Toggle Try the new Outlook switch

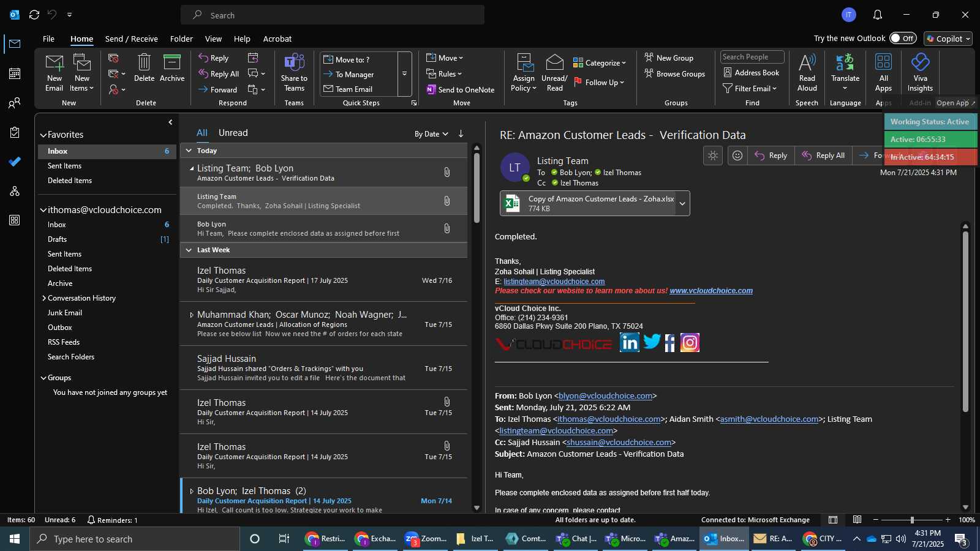pos(903,38)
